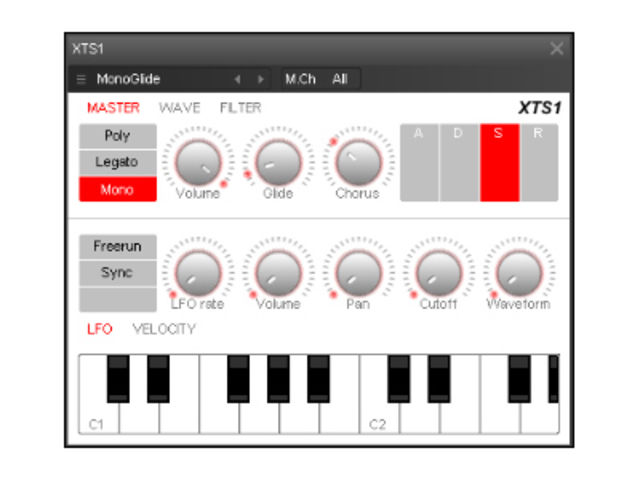
Task: Click the envelope Decay (D) slider
Action: [459, 162]
